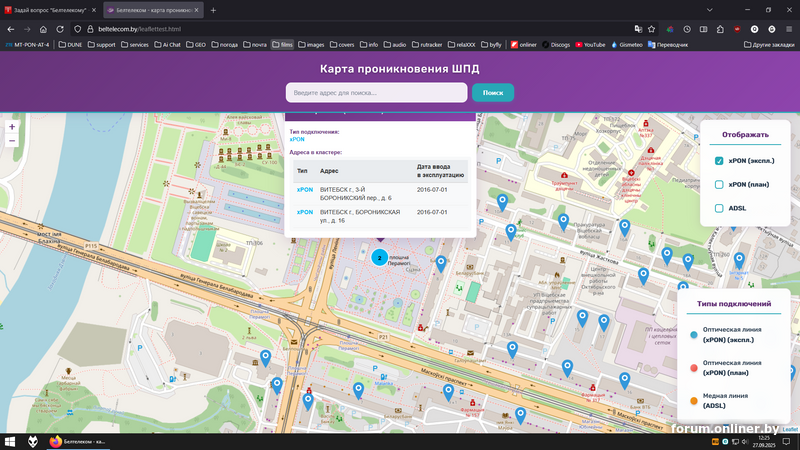The image size is (800, 450).
Task: Open the Другие закладки bookmarks folder
Action: pos(770,45)
